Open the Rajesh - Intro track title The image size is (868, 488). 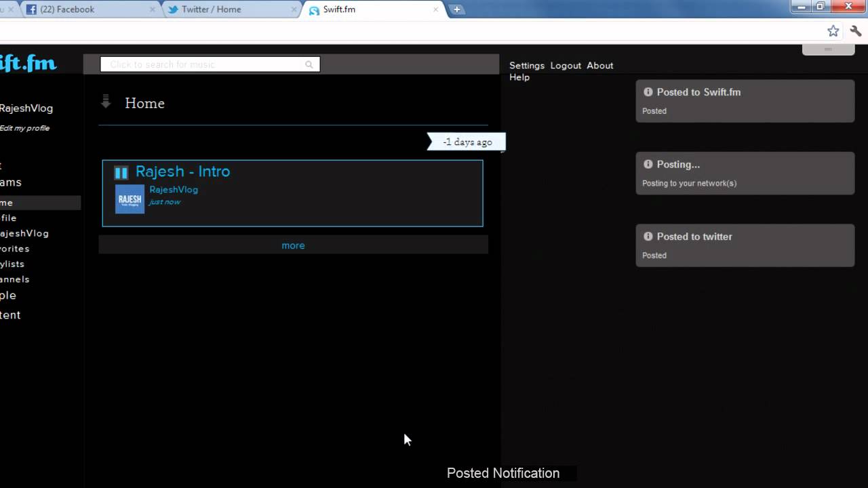tap(183, 171)
